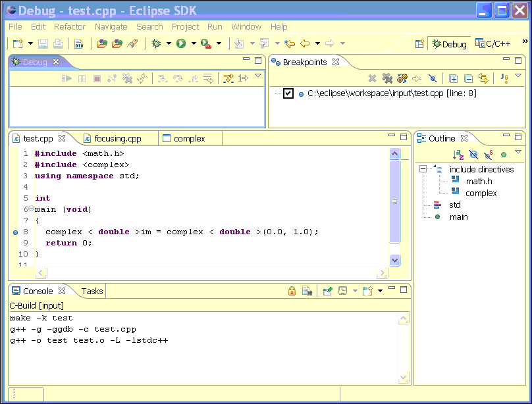532x404 pixels.
Task: Open the Debug launch dropdown arrow
Action: (169, 43)
